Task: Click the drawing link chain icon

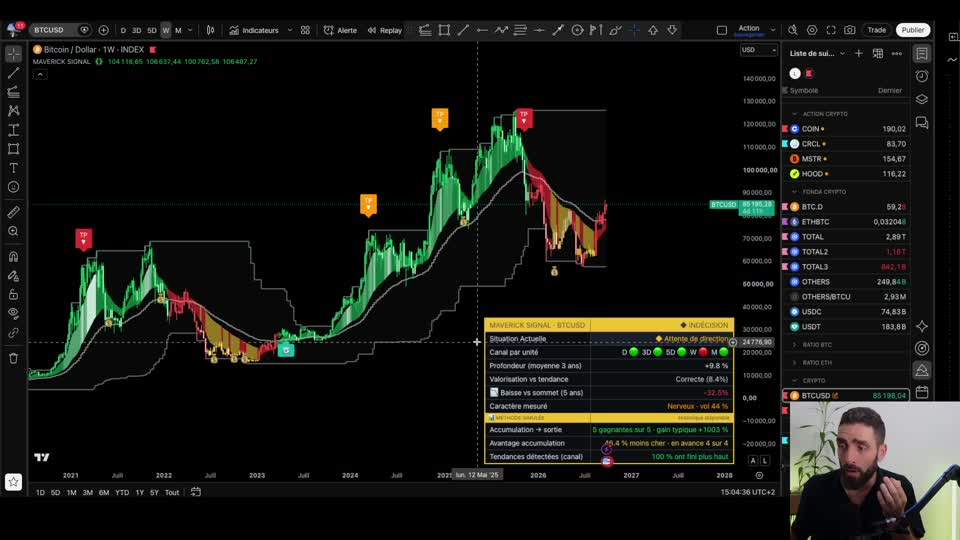Action: (13, 333)
